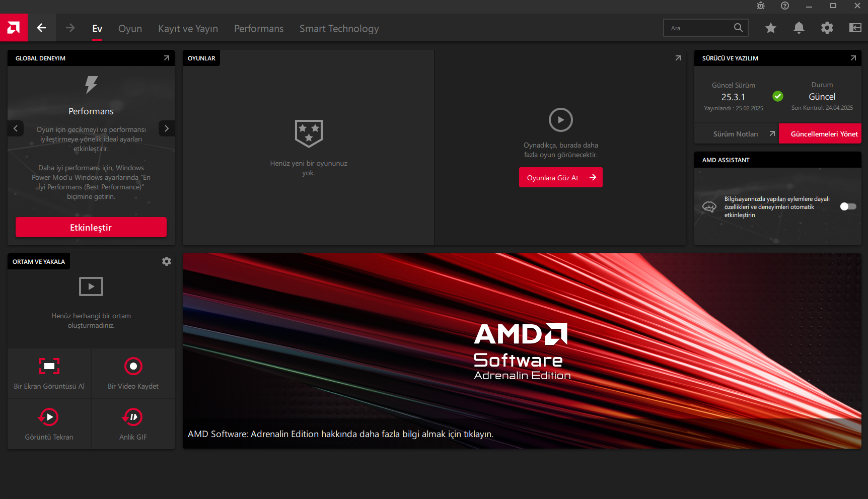Open the help question mark icon

[785, 6]
